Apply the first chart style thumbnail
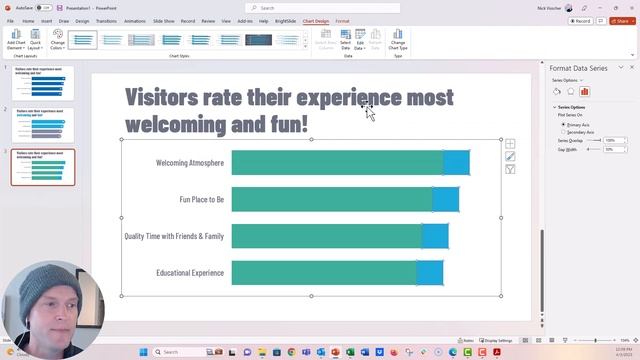Viewport: 640px width, 360px height. click(x=83, y=40)
